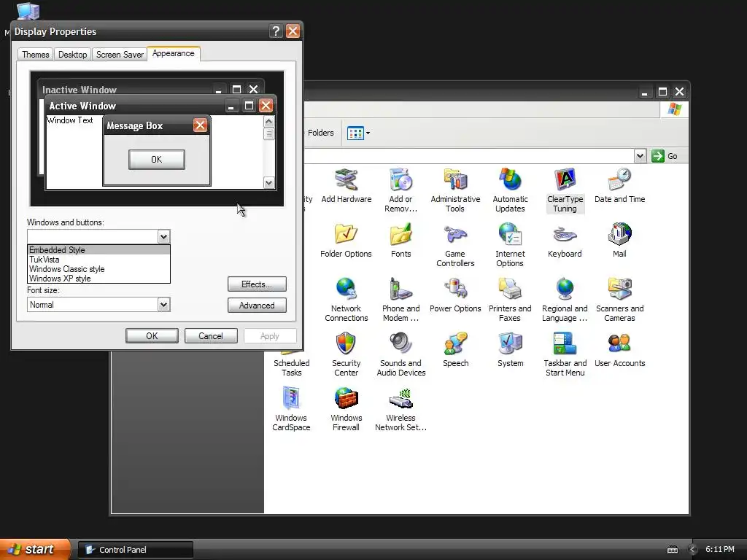Open the Fonts icon
The width and height of the screenshot is (747, 560).
coord(400,241)
